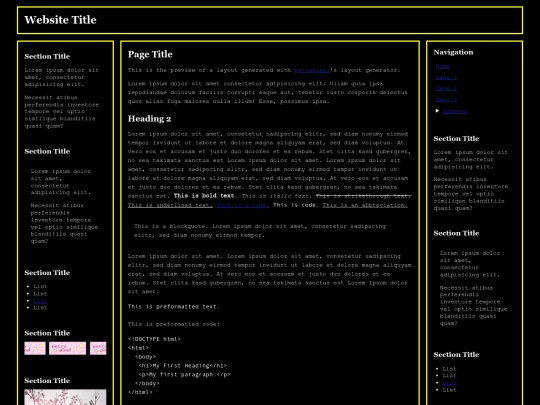Click the inline 'This is code.' text
540x405 pixels.
point(296,205)
